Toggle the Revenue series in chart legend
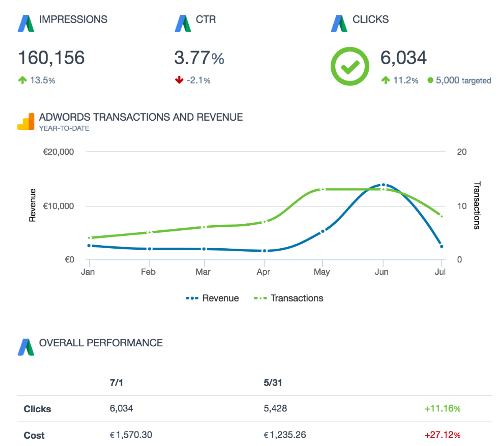The image size is (504, 446). [x=212, y=298]
